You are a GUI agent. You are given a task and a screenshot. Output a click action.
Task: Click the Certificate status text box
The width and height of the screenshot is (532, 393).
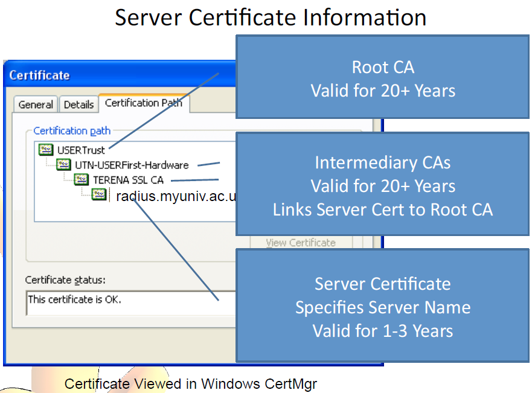tap(131, 303)
